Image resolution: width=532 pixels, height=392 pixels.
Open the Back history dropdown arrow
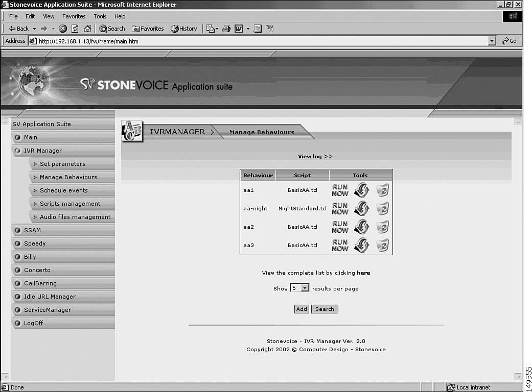(x=34, y=29)
